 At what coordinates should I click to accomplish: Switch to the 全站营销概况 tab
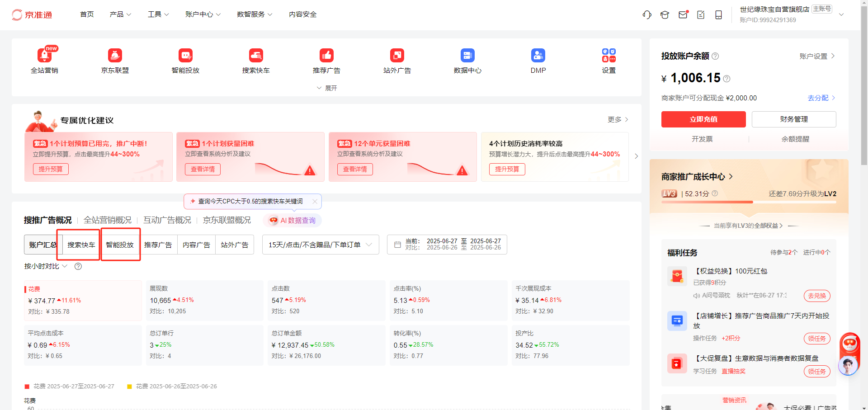[x=108, y=220]
